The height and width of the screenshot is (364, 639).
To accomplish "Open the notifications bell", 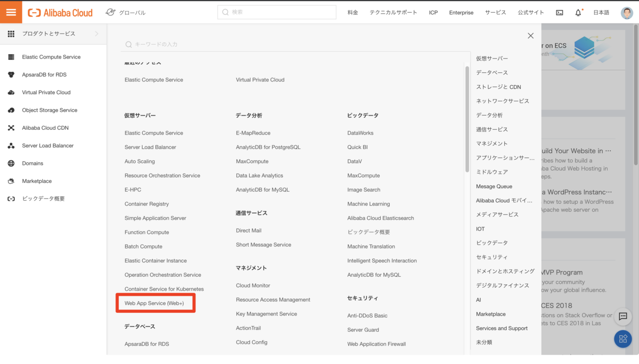I will pos(578,12).
